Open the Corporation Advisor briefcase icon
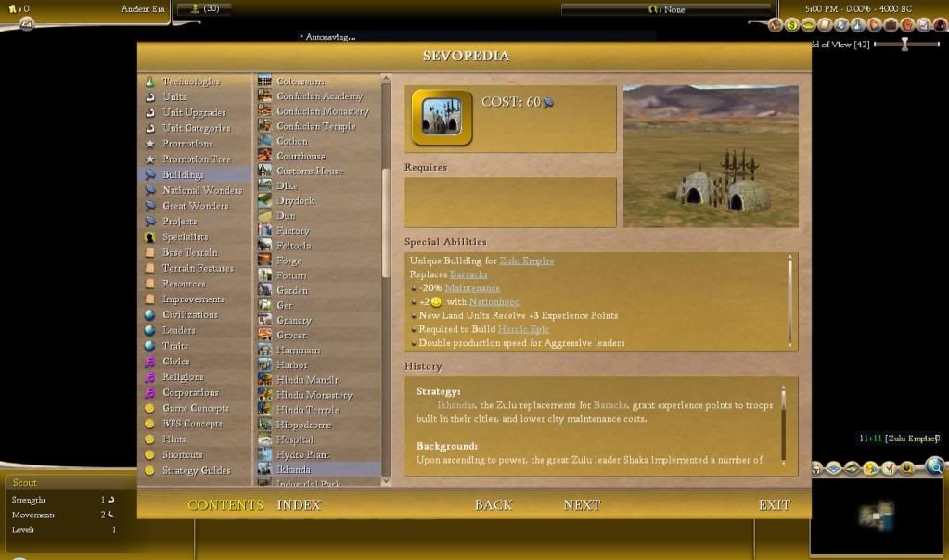This screenshot has width=949, height=560. pyautogui.click(x=891, y=25)
